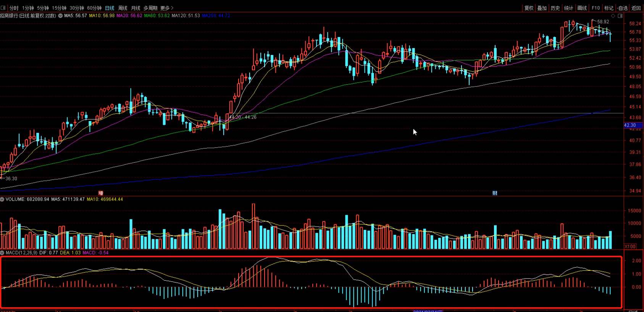The height and width of the screenshot is (312, 644).
Task: Click the DEA: 1.03 value
Action: pyautogui.click(x=70, y=252)
